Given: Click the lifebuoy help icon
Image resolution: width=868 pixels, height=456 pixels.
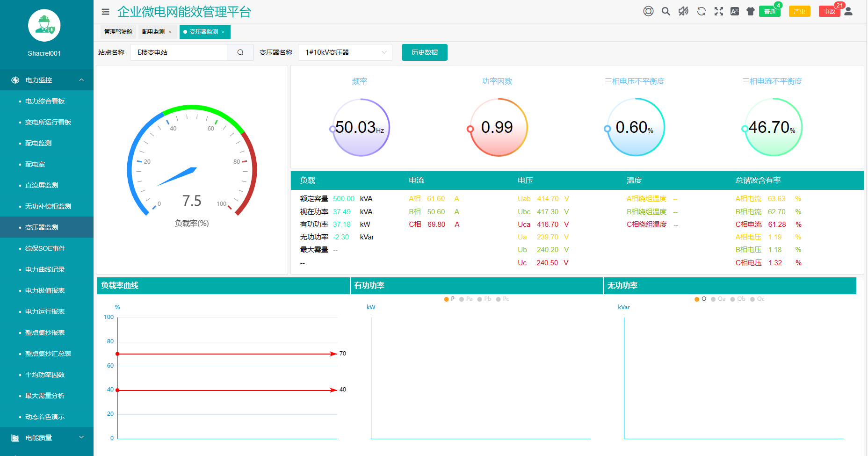Looking at the screenshot, I should pos(648,11).
